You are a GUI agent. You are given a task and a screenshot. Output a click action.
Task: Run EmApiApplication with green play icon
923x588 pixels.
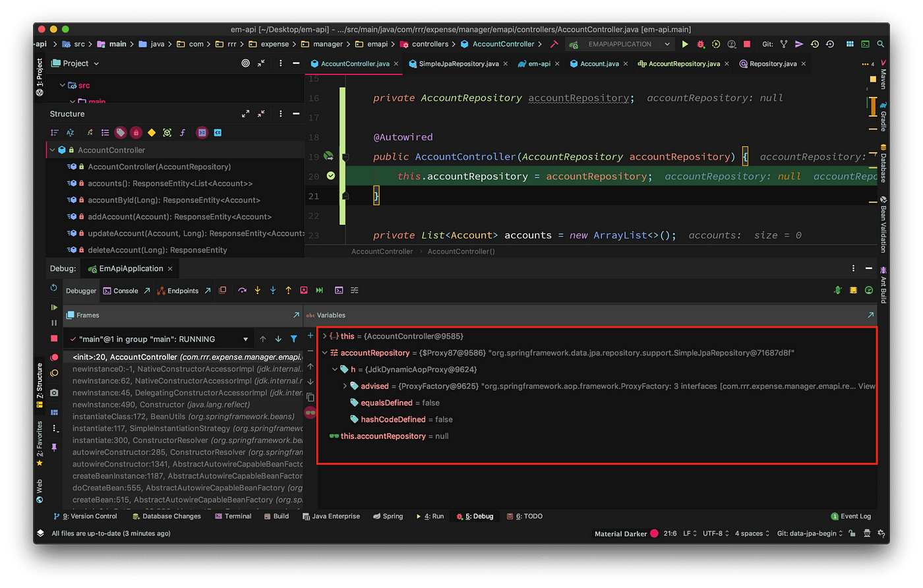685,44
